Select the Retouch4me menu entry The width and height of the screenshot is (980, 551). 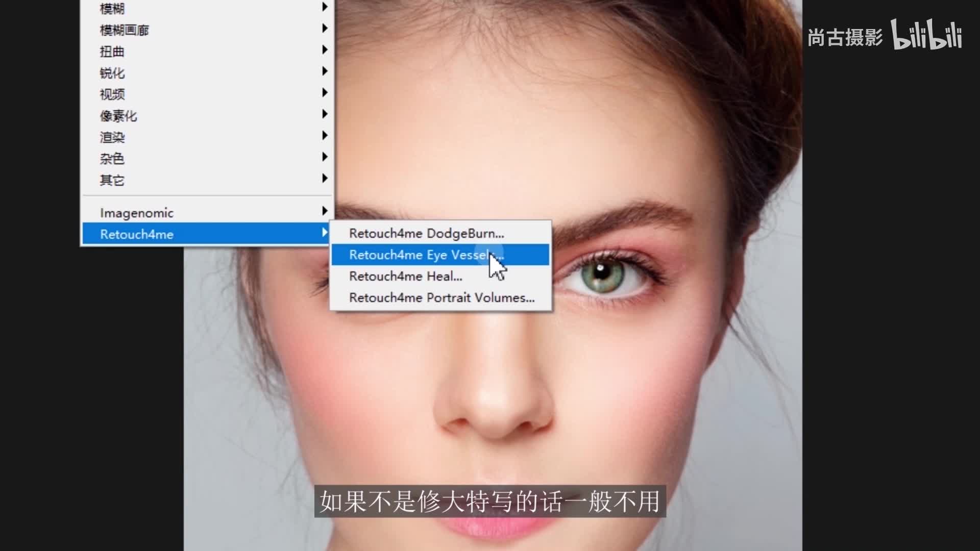137,234
